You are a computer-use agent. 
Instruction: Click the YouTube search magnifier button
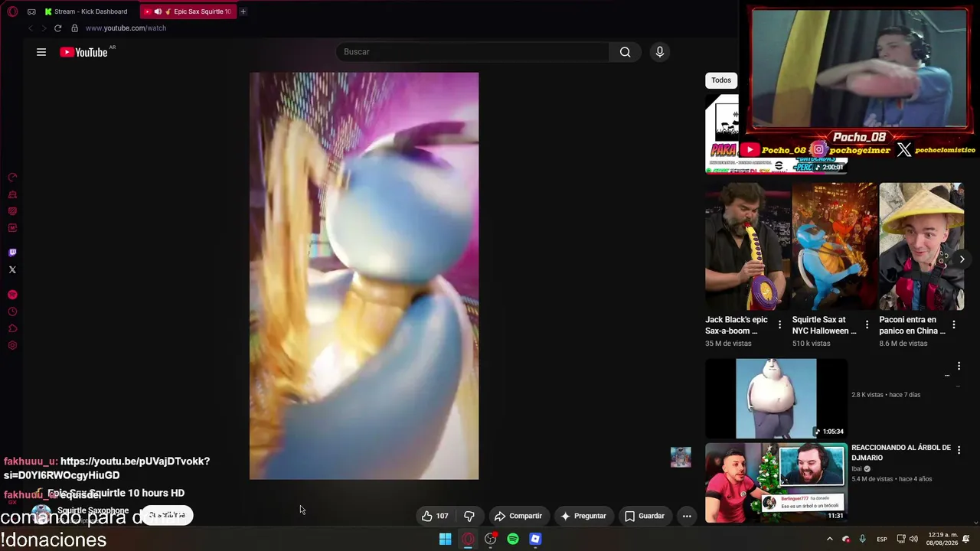tap(625, 52)
